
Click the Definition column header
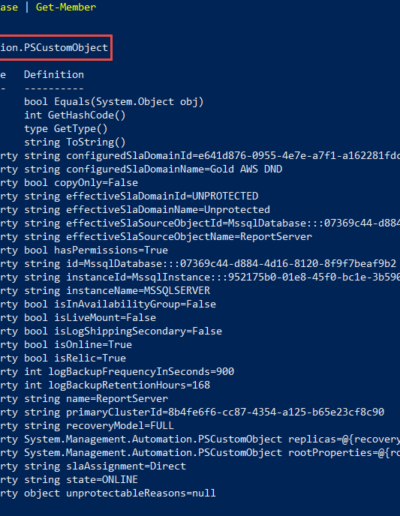54,75
